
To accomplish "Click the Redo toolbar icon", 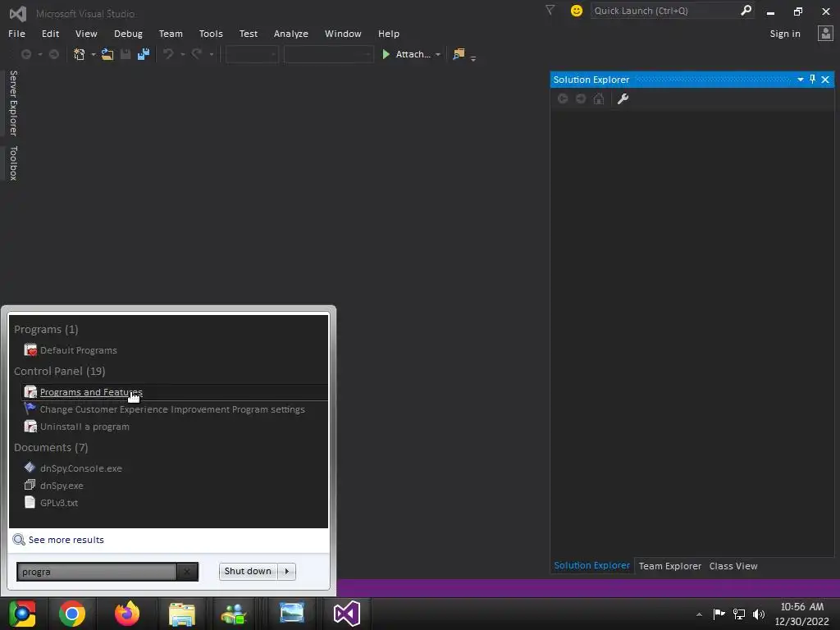I will click(x=197, y=54).
